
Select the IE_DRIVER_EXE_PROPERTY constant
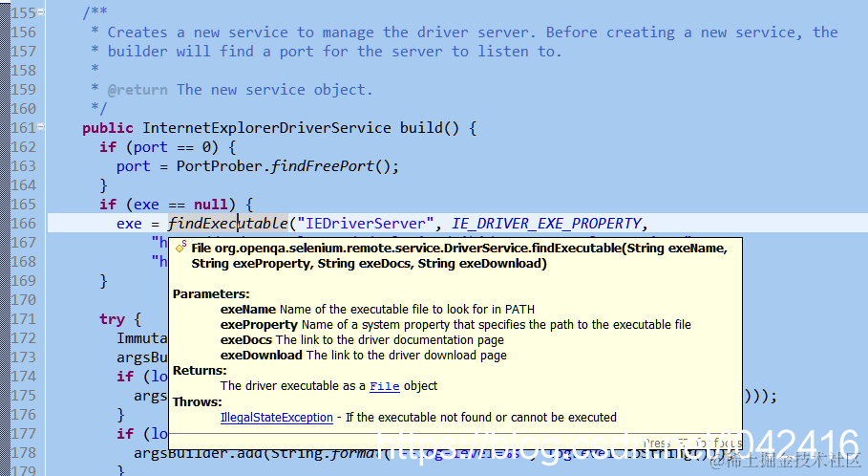click(546, 224)
